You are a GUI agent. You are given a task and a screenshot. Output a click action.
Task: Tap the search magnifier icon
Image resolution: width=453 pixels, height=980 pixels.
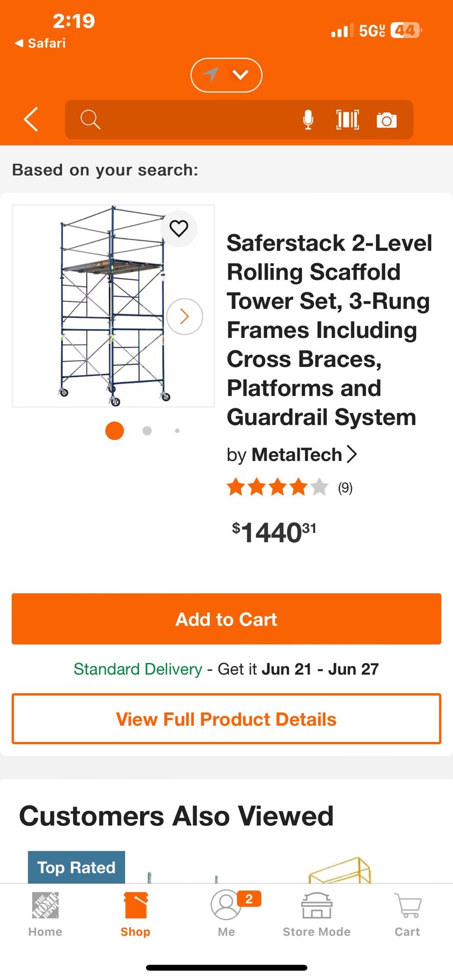click(90, 119)
